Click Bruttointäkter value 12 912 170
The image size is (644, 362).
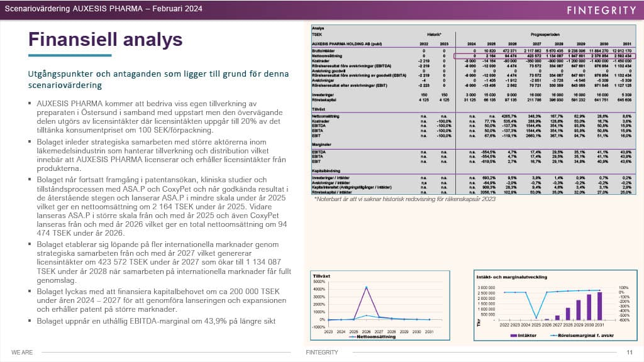pyautogui.click(x=622, y=51)
